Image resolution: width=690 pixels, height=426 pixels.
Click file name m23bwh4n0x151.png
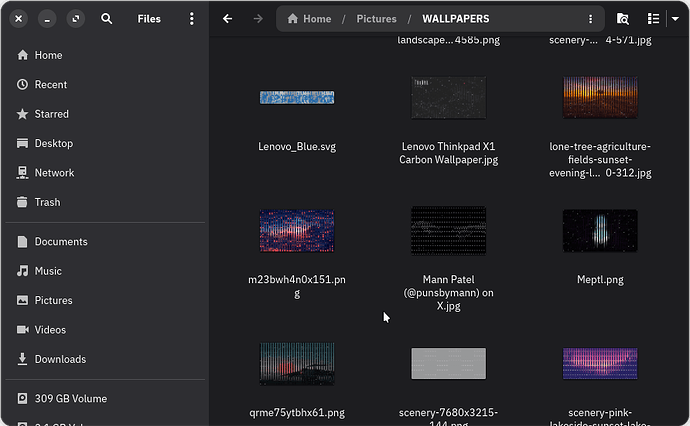point(297,286)
